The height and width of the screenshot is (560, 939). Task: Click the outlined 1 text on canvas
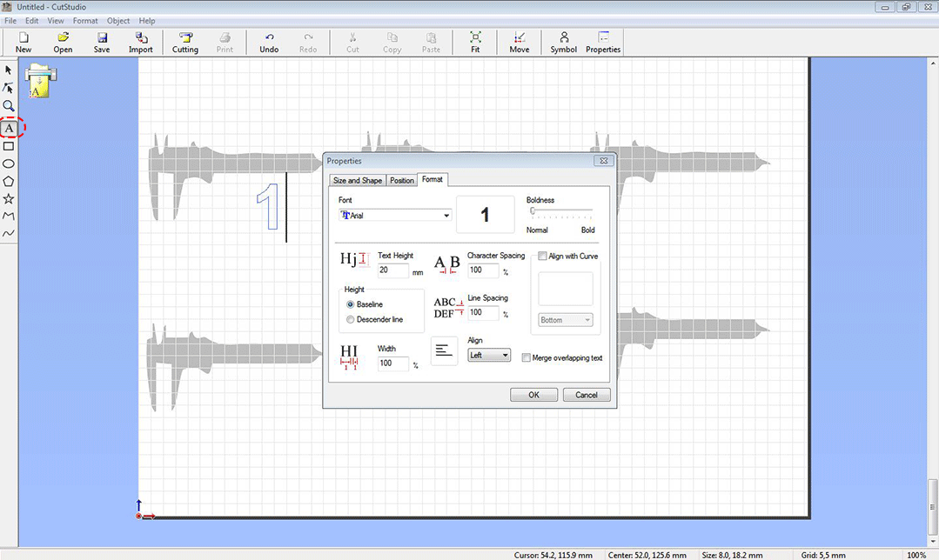click(x=268, y=206)
